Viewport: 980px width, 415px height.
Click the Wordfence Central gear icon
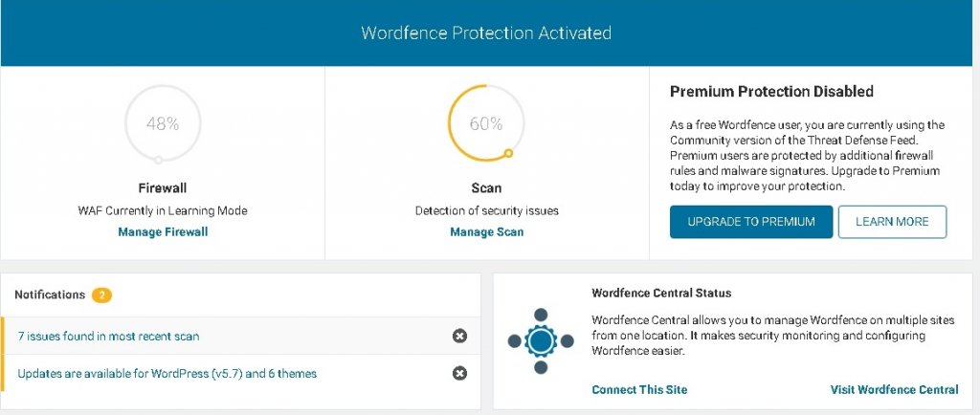point(541,340)
